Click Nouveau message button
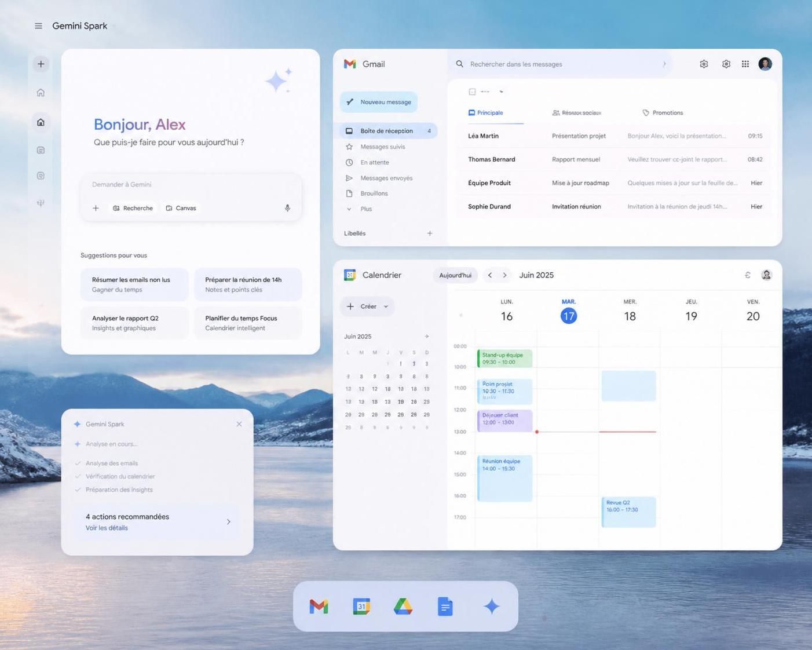812x650 pixels. point(379,102)
